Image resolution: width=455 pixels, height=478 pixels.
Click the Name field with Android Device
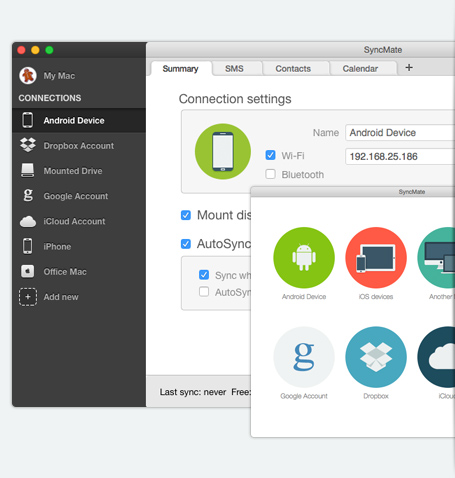pyautogui.click(x=400, y=133)
